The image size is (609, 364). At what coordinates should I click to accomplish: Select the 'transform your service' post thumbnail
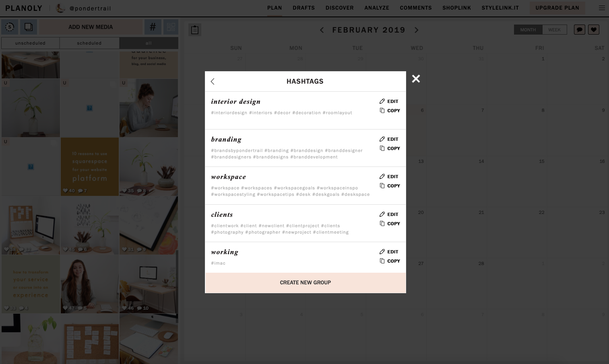point(31,284)
